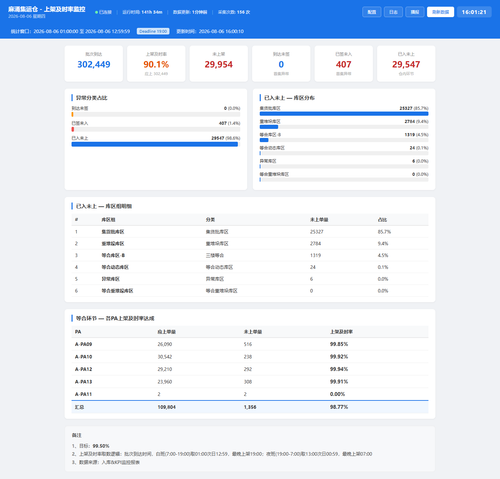Image resolution: width=500 pixels, height=479 pixels.
Task: Click the 0.1% cell in the table
Action: (x=383, y=267)
